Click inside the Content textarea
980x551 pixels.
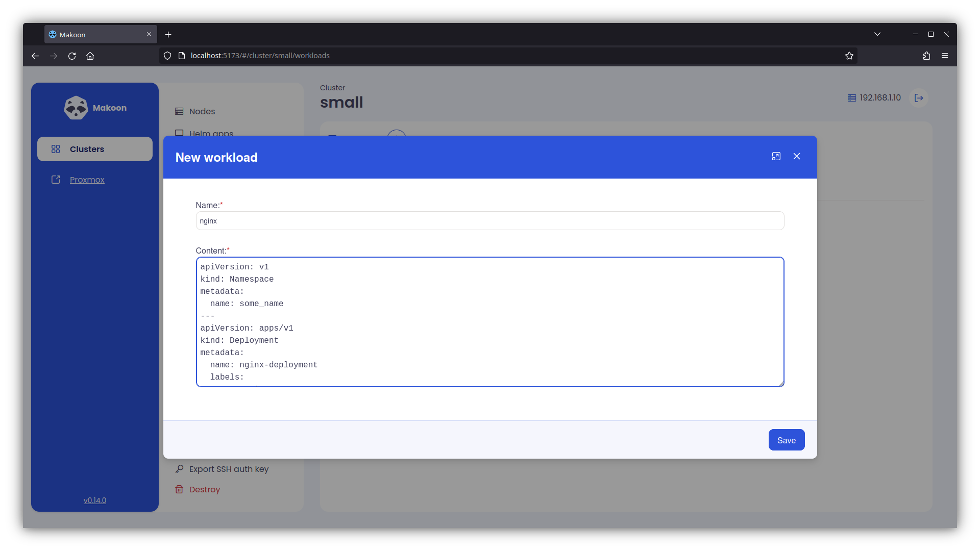click(489, 321)
